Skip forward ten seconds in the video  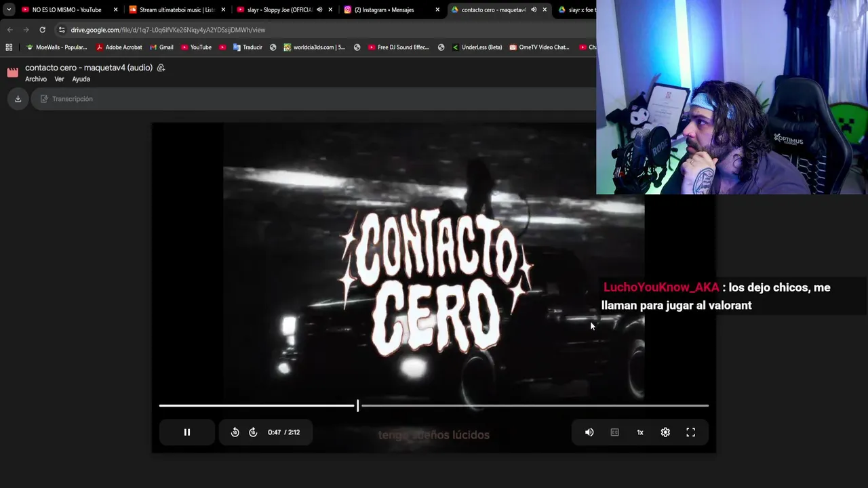tap(253, 432)
